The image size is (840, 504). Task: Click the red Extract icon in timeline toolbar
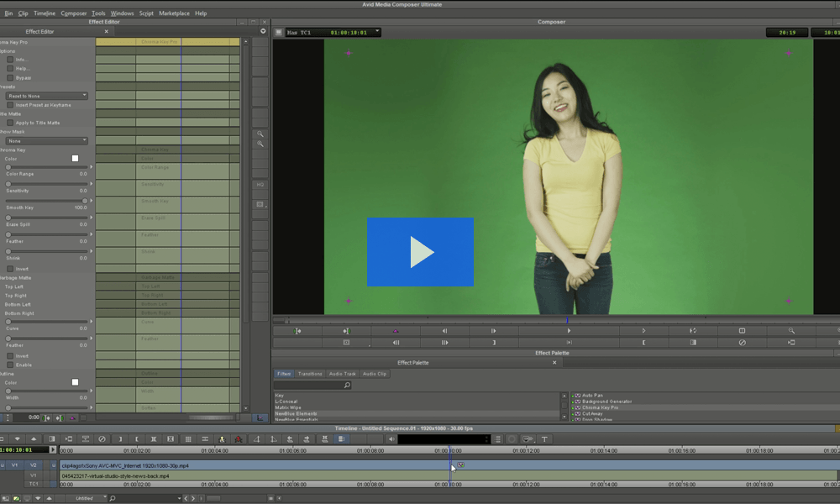tap(239, 439)
